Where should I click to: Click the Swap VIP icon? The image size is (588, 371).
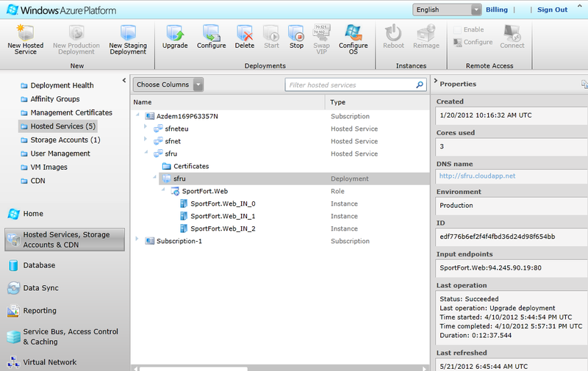click(321, 32)
